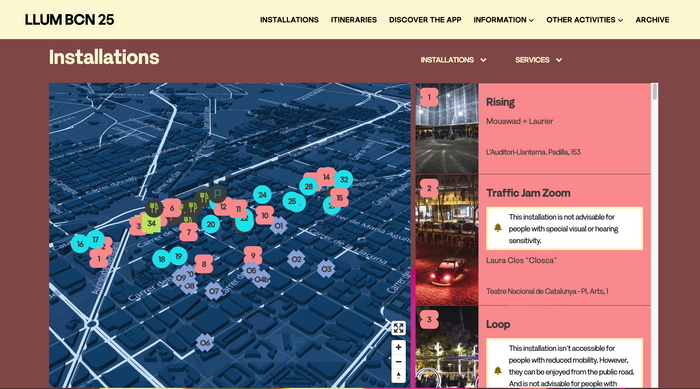Select map marker 1
Image resolution: width=700 pixels, height=389 pixels.
tap(99, 259)
